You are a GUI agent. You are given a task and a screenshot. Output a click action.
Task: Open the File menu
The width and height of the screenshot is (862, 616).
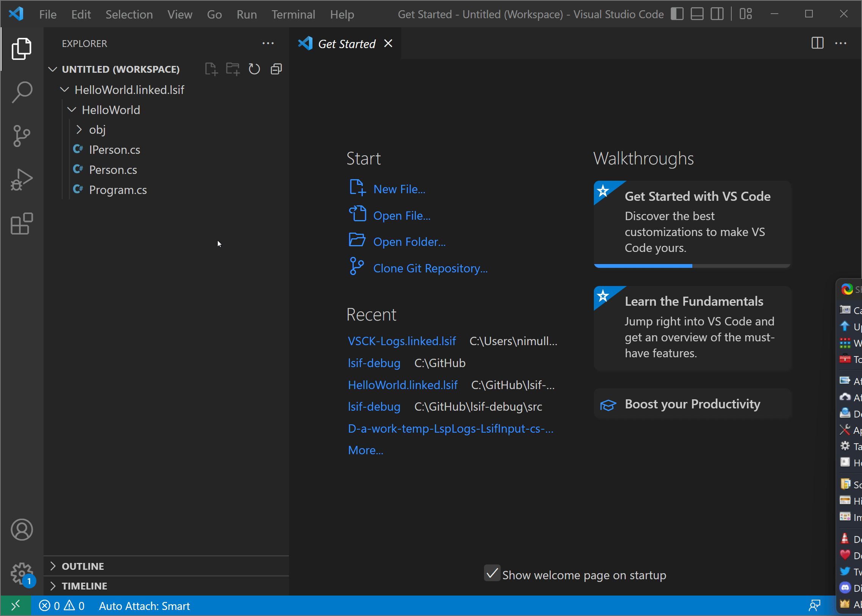(48, 14)
